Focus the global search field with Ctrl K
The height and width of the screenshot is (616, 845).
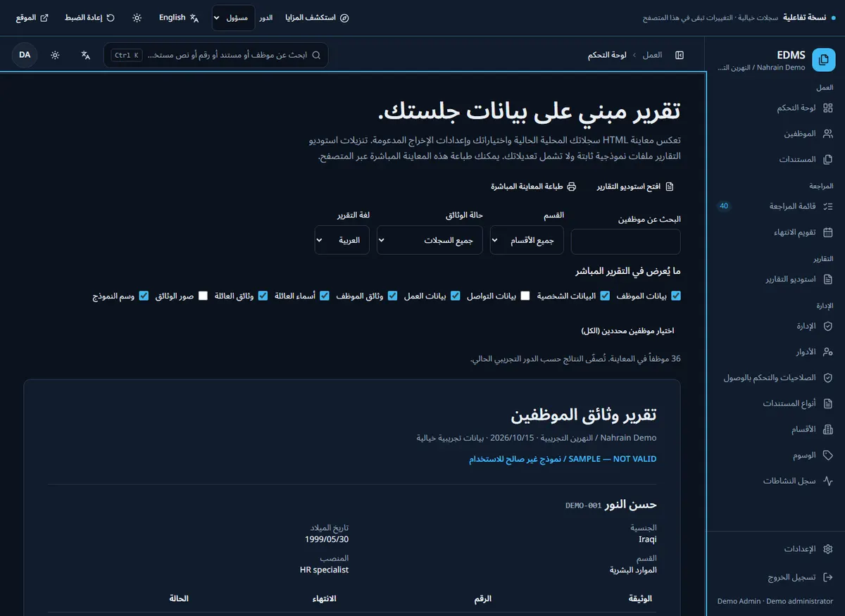215,55
